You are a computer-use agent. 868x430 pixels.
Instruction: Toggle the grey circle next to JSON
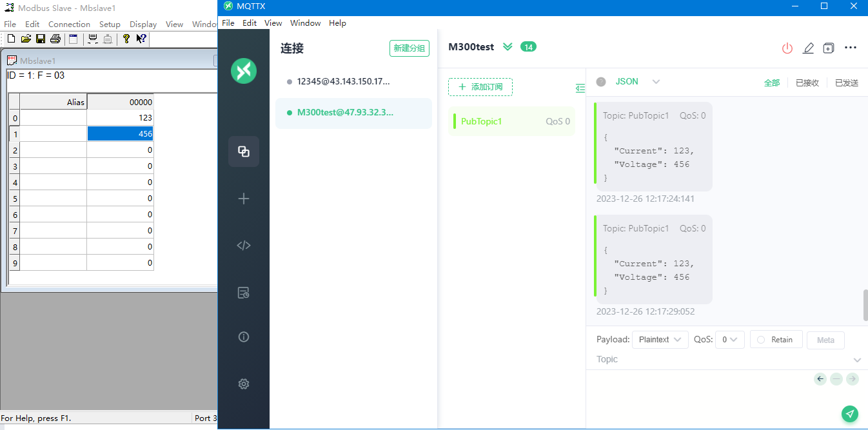pyautogui.click(x=601, y=82)
